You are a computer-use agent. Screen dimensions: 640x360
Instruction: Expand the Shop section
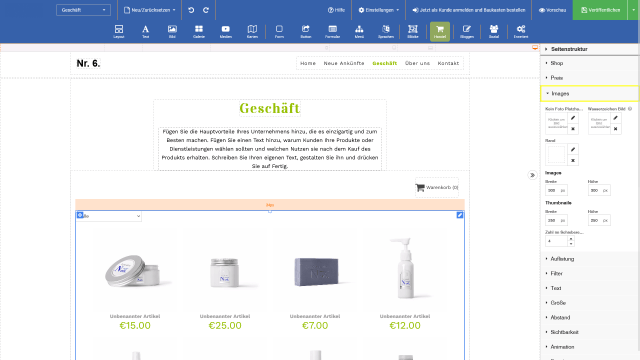pyautogui.click(x=589, y=63)
